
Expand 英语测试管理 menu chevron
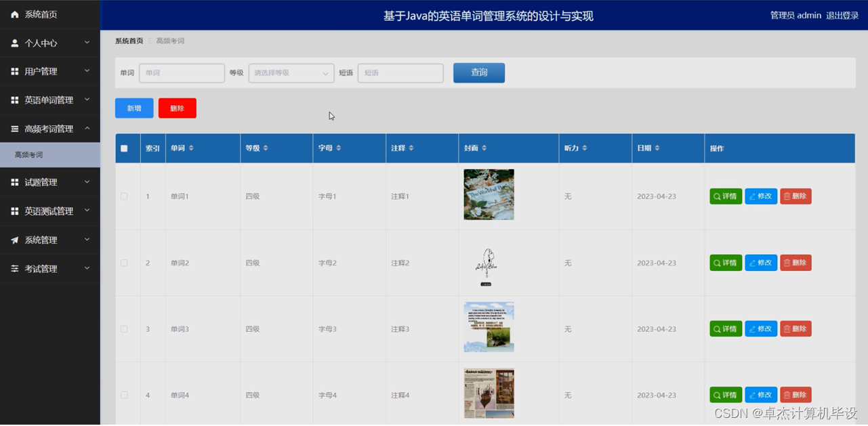[x=87, y=211]
